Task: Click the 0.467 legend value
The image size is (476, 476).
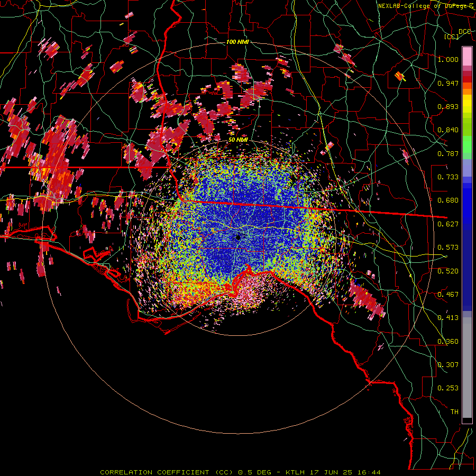Action: (448, 294)
